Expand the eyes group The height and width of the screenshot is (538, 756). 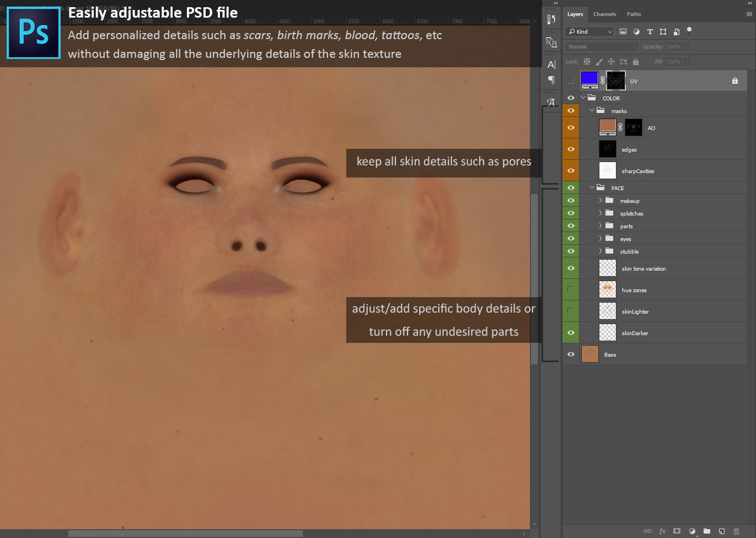pyautogui.click(x=600, y=239)
